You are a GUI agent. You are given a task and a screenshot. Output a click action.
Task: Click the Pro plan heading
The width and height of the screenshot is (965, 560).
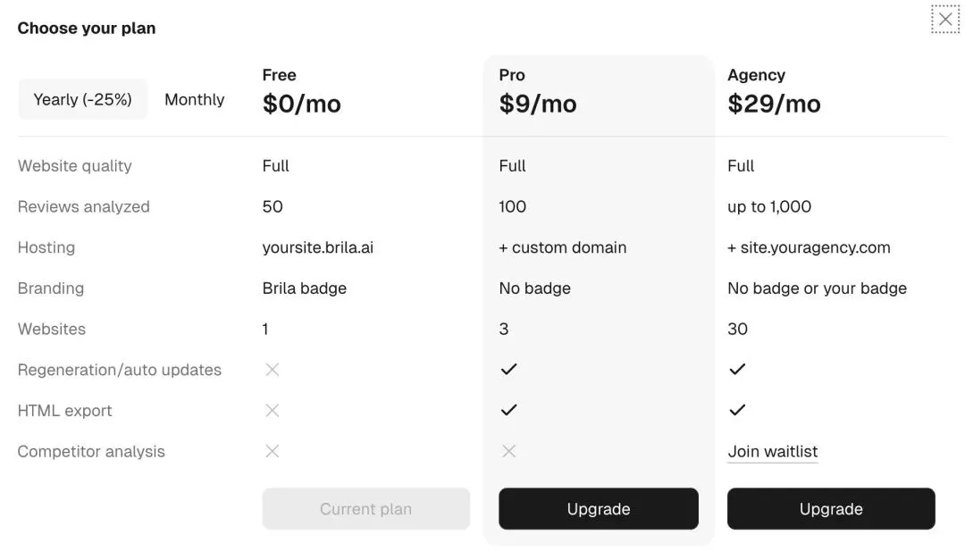[x=512, y=75]
